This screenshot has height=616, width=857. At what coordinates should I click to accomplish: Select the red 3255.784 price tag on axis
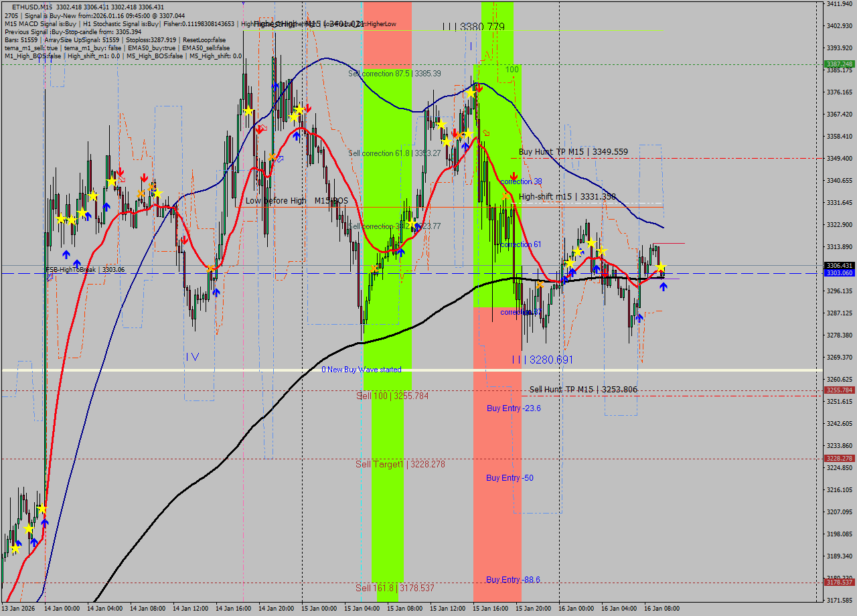[839, 390]
